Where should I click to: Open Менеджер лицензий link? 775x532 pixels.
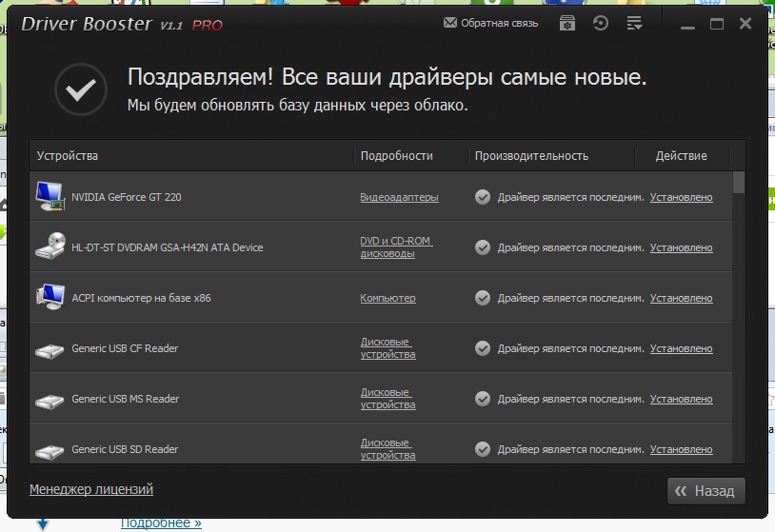pyautogui.click(x=91, y=489)
